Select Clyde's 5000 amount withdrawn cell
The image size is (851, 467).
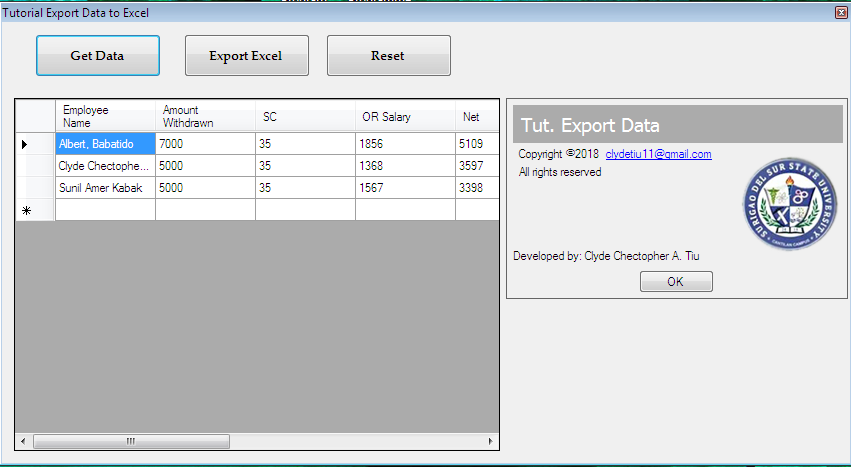tap(205, 166)
